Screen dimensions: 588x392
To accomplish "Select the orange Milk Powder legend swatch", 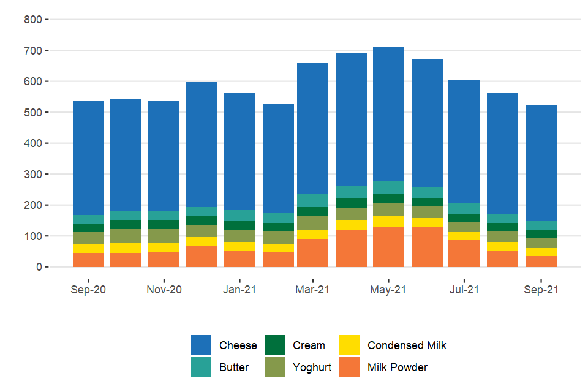I will point(349,367).
